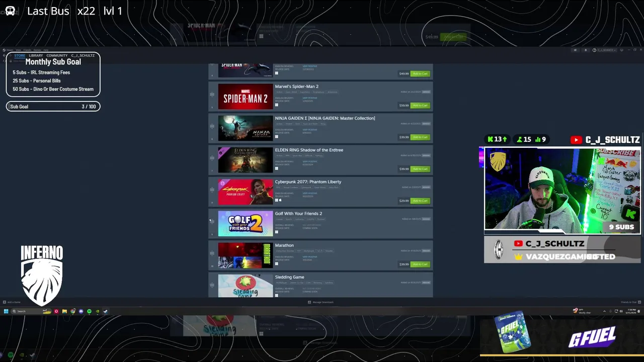Open the STORE tab in Steam
644x362 pixels.
point(20,55)
